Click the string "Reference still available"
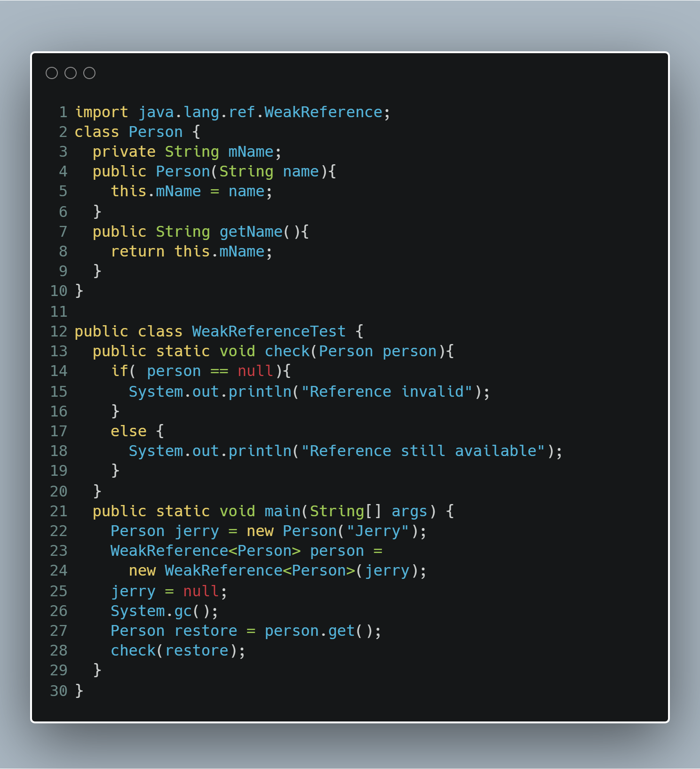The height and width of the screenshot is (769, 700). (x=423, y=451)
